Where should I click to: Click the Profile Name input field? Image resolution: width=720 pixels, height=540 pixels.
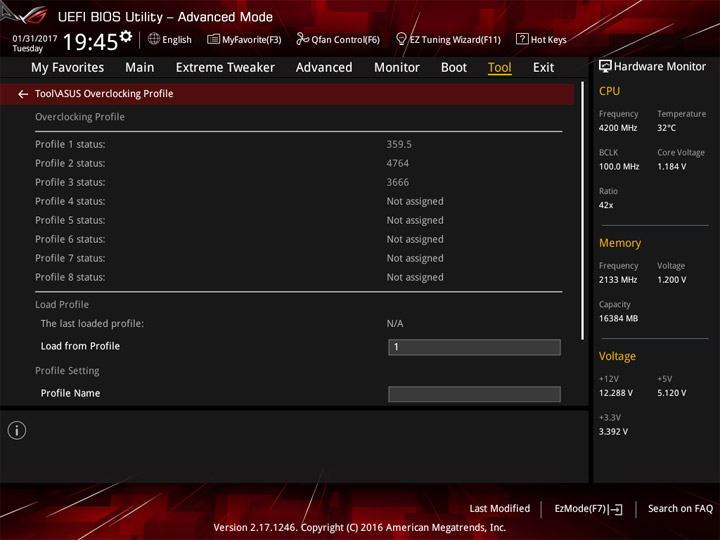point(474,394)
